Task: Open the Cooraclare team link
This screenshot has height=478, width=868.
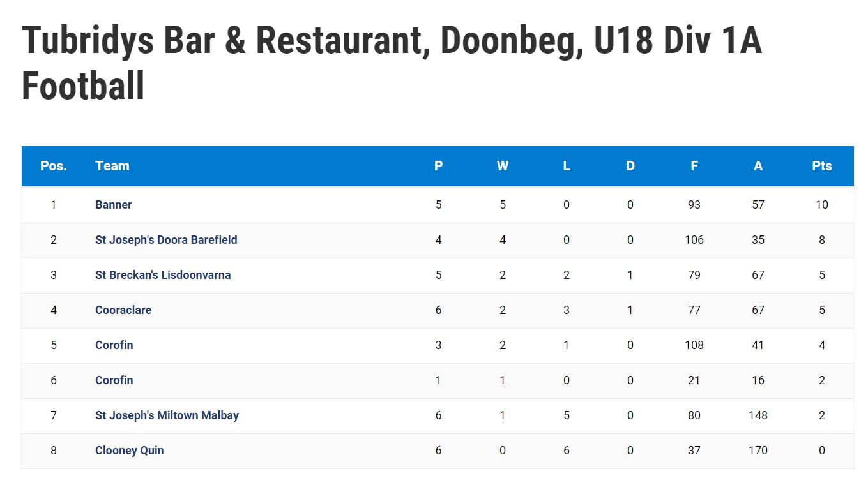Action: 123,310
